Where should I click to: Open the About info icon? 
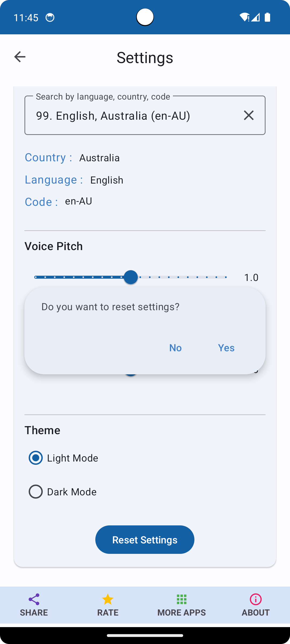point(256,599)
